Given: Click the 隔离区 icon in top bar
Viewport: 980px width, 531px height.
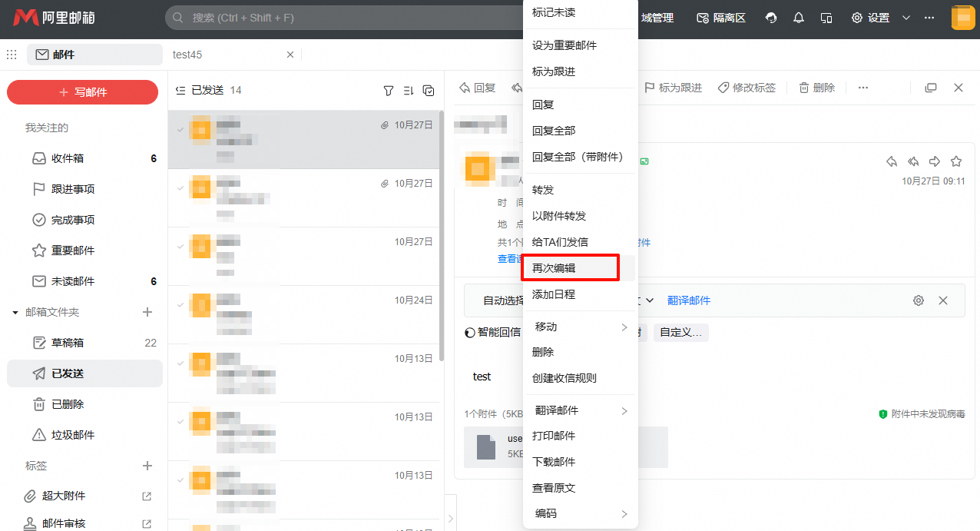Looking at the screenshot, I should [702, 18].
